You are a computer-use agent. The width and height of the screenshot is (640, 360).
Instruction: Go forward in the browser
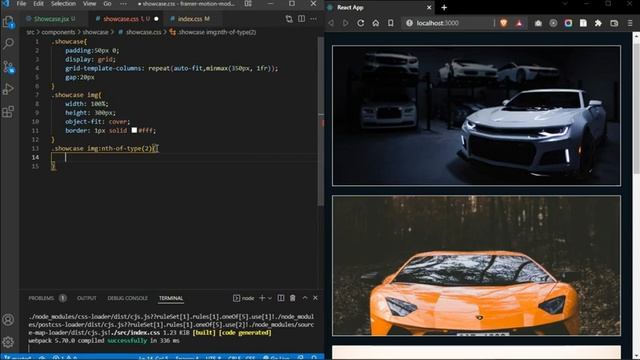tap(346, 23)
